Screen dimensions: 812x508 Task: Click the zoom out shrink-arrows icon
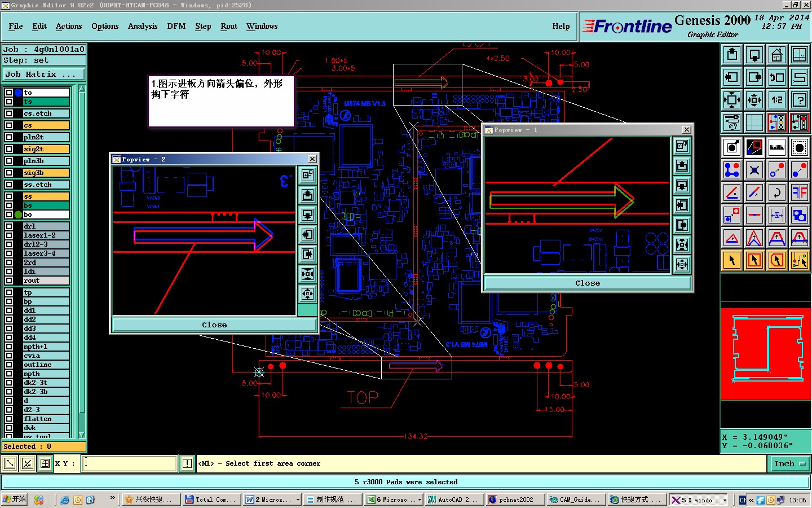754,100
